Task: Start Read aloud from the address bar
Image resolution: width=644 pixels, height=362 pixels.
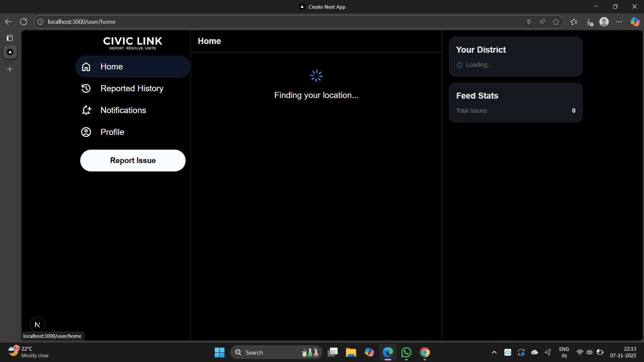Action: [x=542, y=21]
